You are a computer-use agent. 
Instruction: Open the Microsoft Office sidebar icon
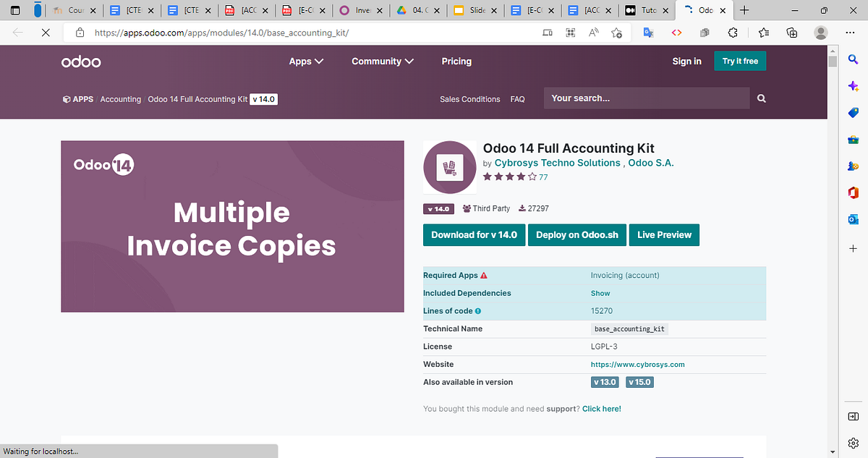point(853,192)
